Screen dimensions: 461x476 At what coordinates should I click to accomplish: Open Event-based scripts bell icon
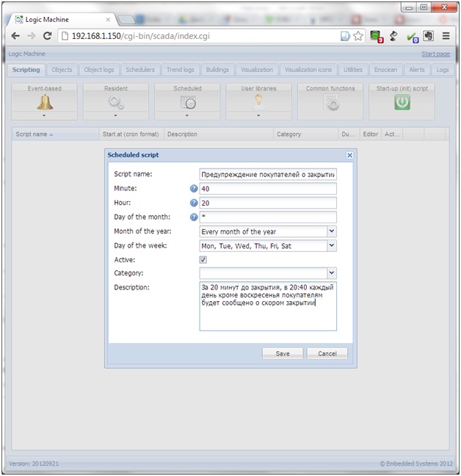[45, 102]
